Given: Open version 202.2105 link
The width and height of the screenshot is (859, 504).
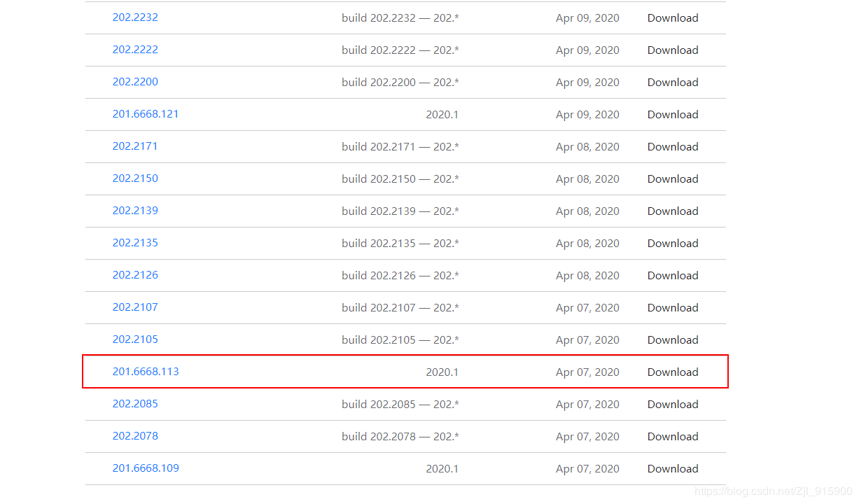Looking at the screenshot, I should [135, 339].
